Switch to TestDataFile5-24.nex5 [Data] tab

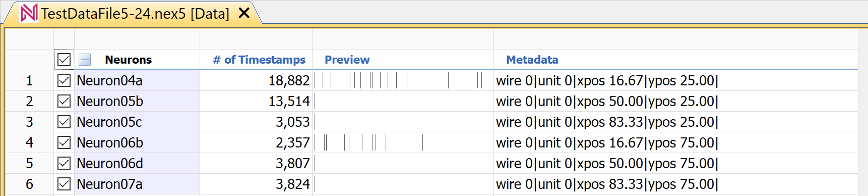(135, 14)
